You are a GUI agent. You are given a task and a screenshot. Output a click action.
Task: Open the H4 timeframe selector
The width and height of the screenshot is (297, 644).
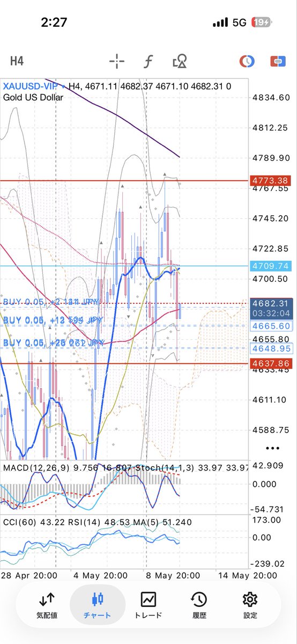[x=17, y=62]
